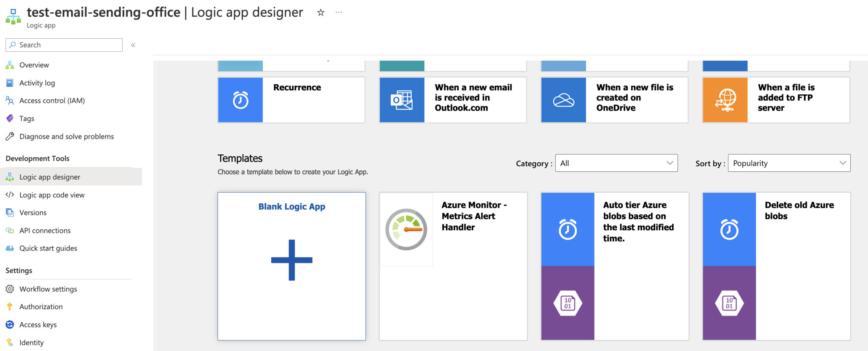The width and height of the screenshot is (868, 351).
Task: Pick 'When a new file is created on OneDrive'
Action: click(x=614, y=100)
